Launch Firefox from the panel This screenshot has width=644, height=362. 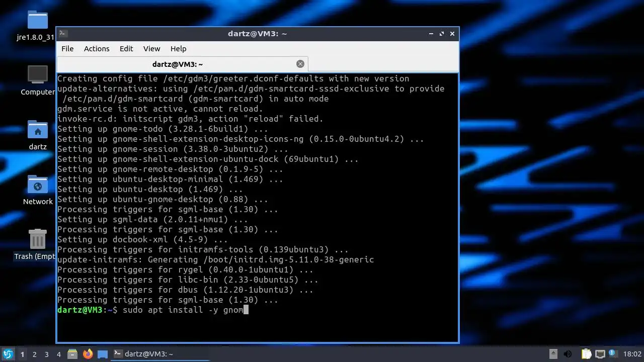(88, 354)
